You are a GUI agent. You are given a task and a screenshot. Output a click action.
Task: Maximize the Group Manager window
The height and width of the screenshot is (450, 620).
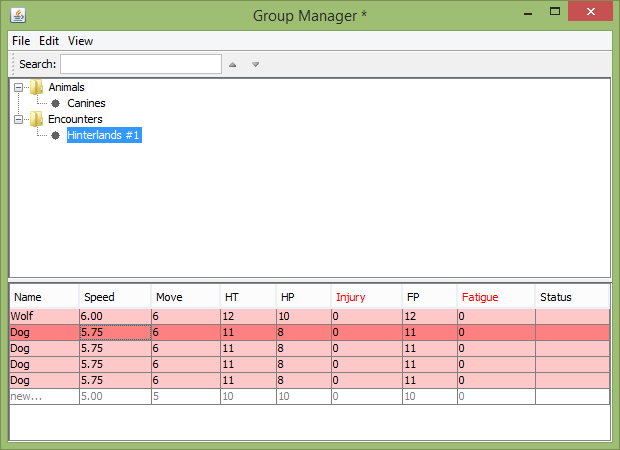coord(555,11)
